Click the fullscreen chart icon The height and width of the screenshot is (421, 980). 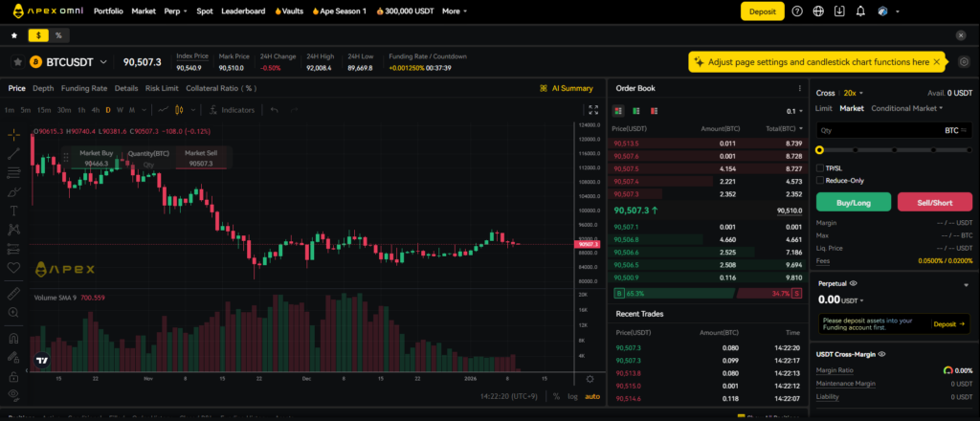click(x=593, y=110)
